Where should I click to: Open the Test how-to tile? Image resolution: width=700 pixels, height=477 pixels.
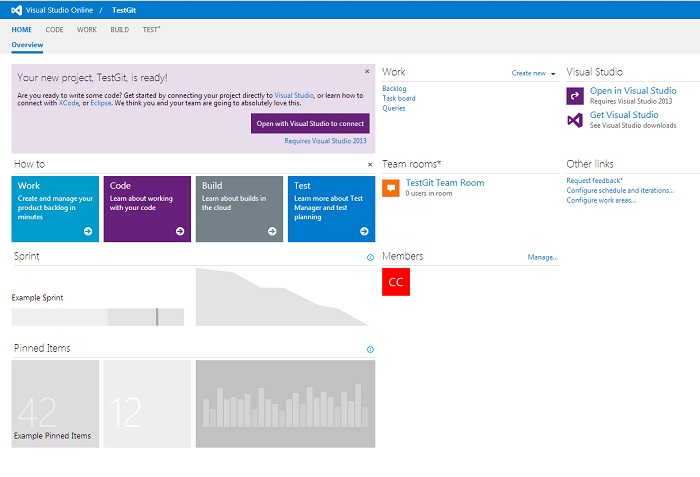coord(331,209)
